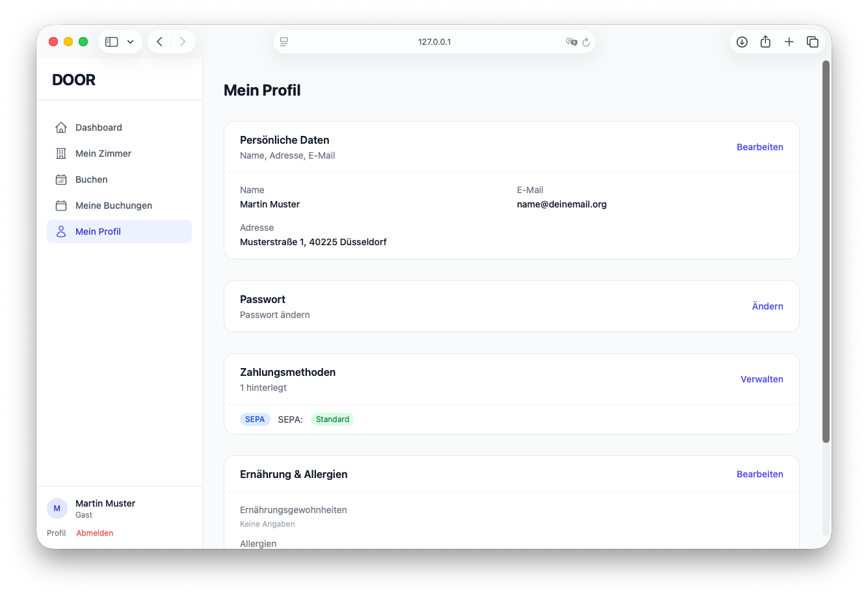Screen dimensions: 868x597
Task: Open the Dashboard home icon
Action: pos(61,127)
